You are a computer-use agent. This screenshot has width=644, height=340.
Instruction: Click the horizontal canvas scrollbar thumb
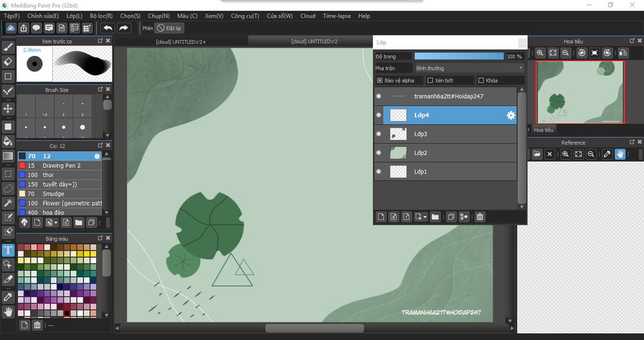click(314, 328)
